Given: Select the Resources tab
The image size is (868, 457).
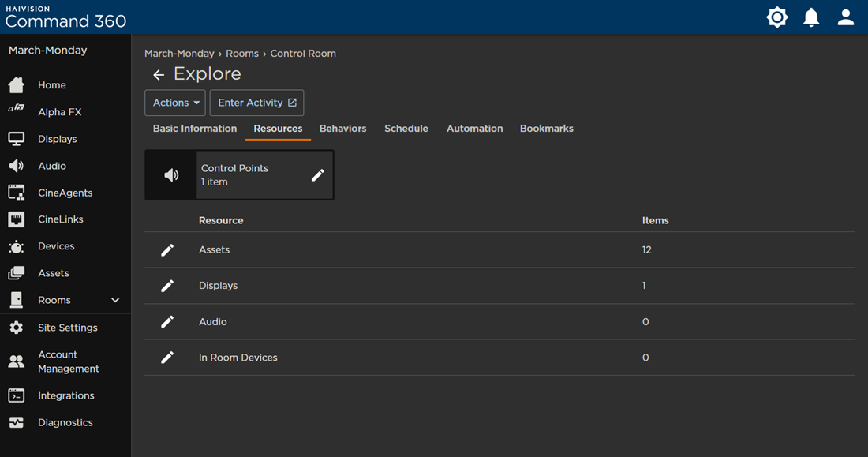Looking at the screenshot, I should pos(278,129).
